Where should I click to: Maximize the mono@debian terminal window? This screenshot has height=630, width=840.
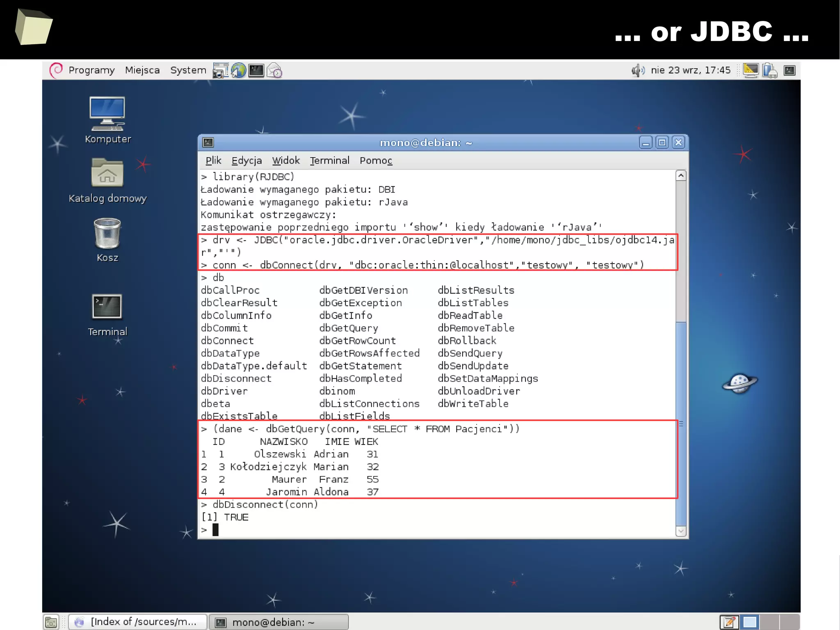pyautogui.click(x=662, y=142)
